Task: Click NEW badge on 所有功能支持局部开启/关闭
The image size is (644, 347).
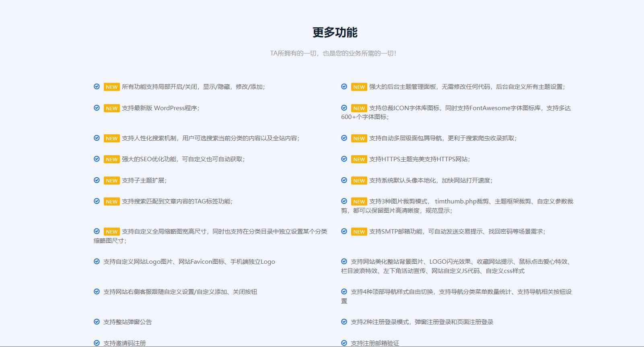Action: 112,87
